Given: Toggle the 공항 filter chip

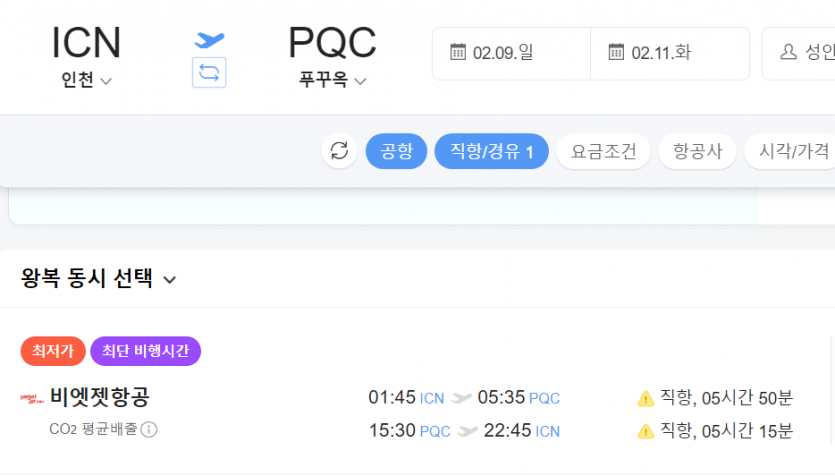Looking at the screenshot, I should (396, 151).
